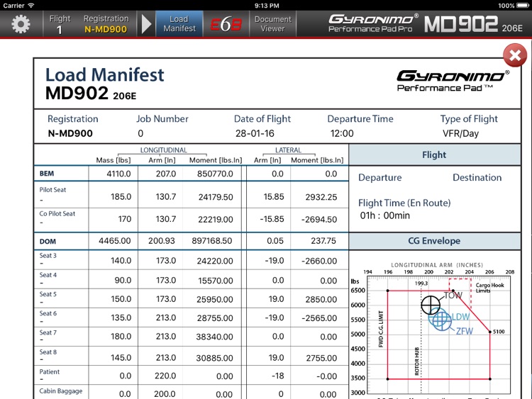This screenshot has width=532, height=399.
Task: Tap Co Pilot lateral arm -15.85
Action: pyautogui.click(x=272, y=219)
